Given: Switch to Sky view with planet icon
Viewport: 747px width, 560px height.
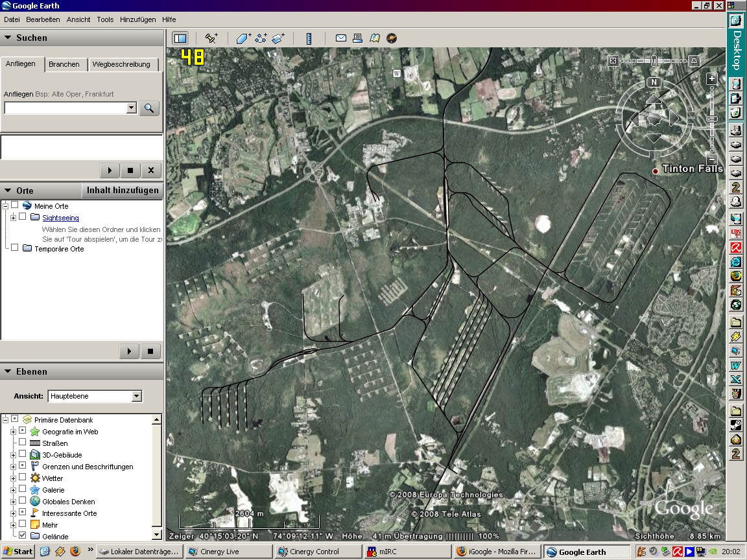Looking at the screenshot, I should [392, 38].
